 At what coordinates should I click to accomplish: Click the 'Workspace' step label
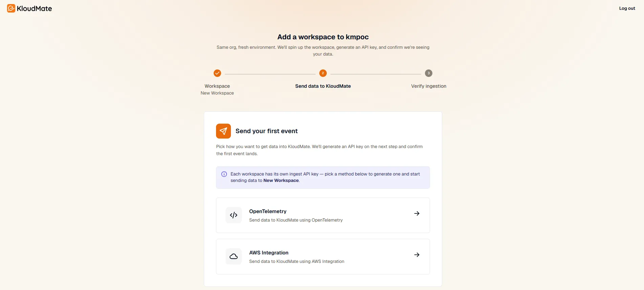pos(217,86)
